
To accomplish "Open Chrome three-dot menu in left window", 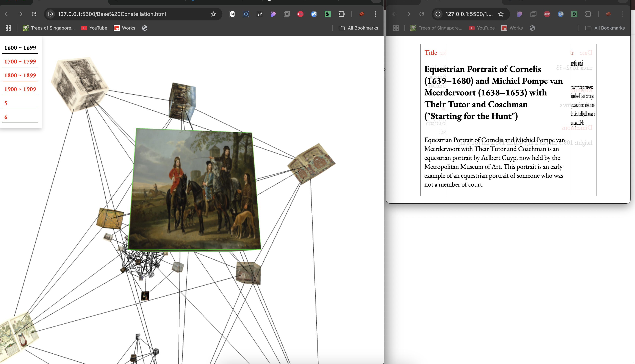I will coord(375,14).
